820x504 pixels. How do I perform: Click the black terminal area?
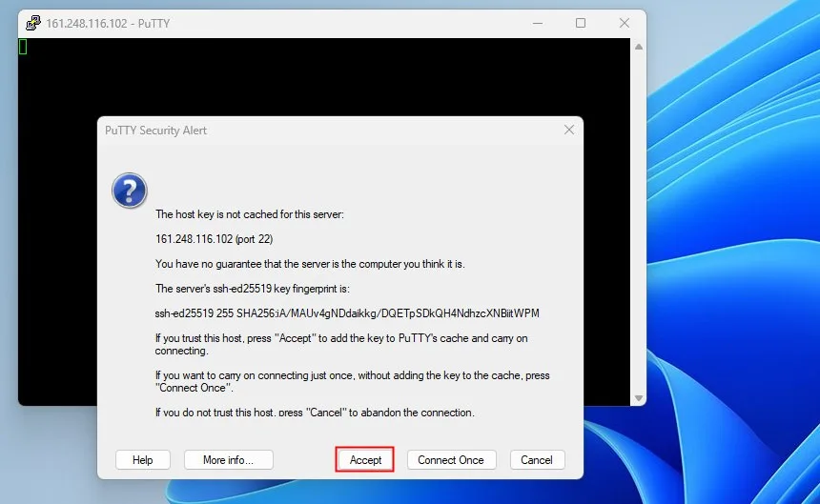(x=324, y=77)
